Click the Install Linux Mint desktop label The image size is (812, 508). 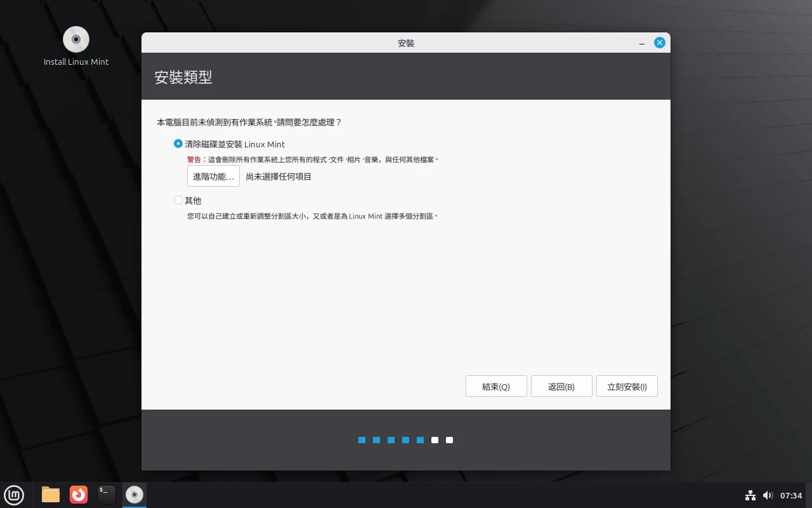pos(76,62)
